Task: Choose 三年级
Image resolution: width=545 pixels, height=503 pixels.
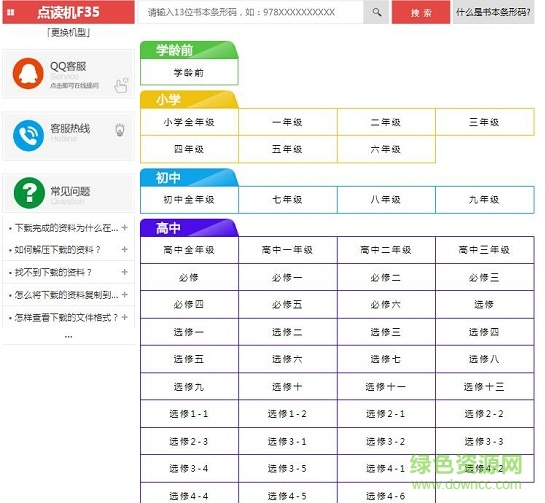Action: (x=485, y=122)
